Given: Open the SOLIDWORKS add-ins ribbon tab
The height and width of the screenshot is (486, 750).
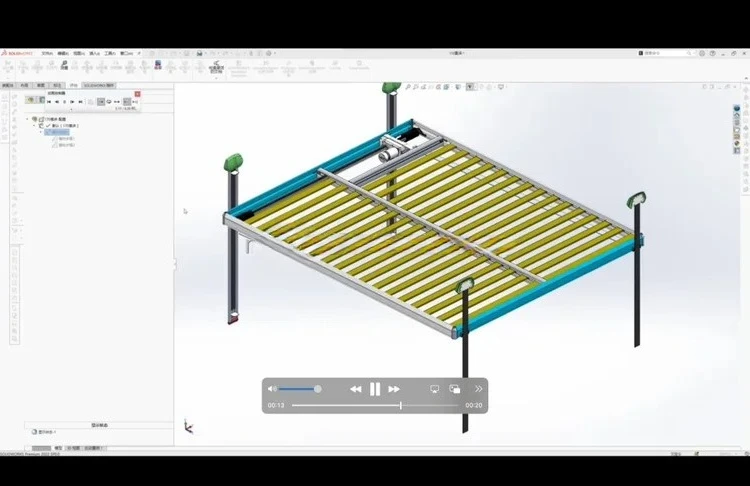Looking at the screenshot, I should coord(99,86).
